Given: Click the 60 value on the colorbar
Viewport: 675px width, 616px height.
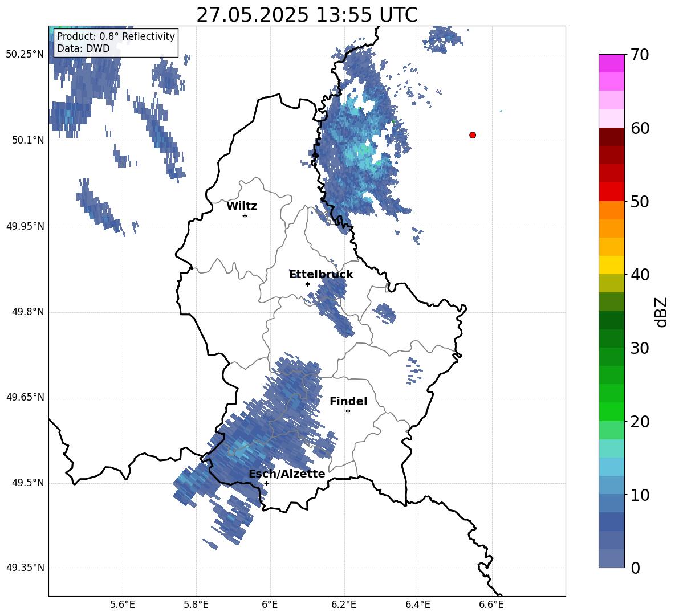Looking at the screenshot, I should pyautogui.click(x=640, y=128).
